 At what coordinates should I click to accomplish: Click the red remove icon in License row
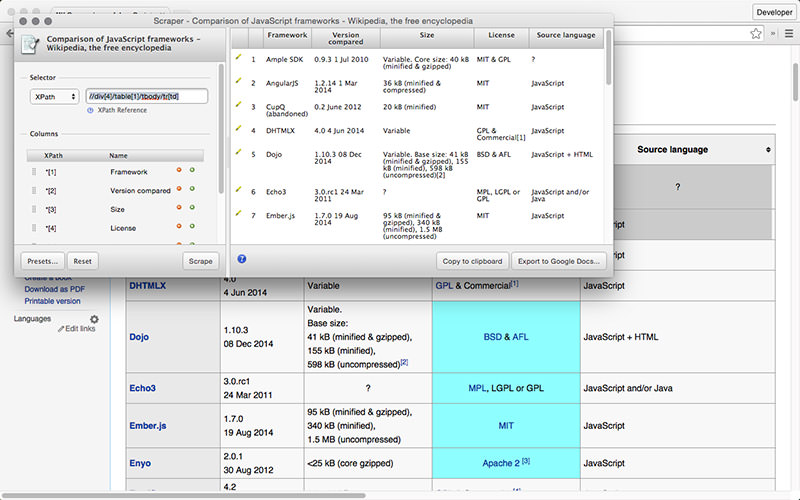[x=179, y=228]
